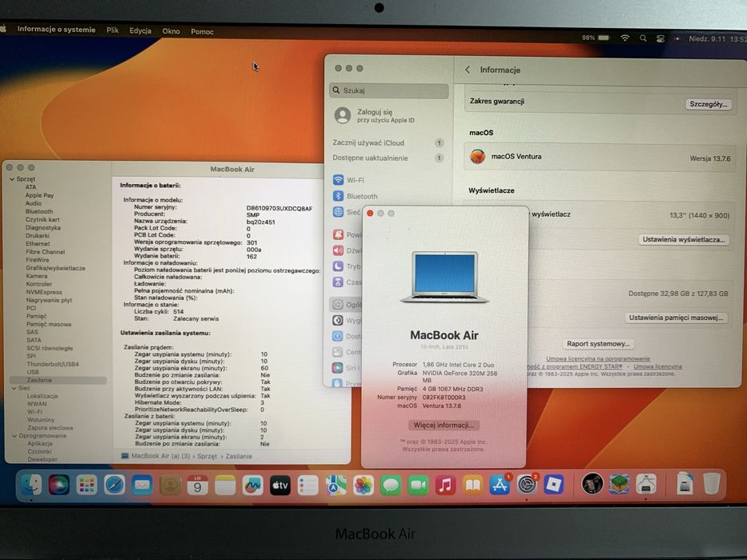Viewport: 747px width, 560px height.
Task: Open the Pomoc menu
Action: pyautogui.click(x=202, y=31)
